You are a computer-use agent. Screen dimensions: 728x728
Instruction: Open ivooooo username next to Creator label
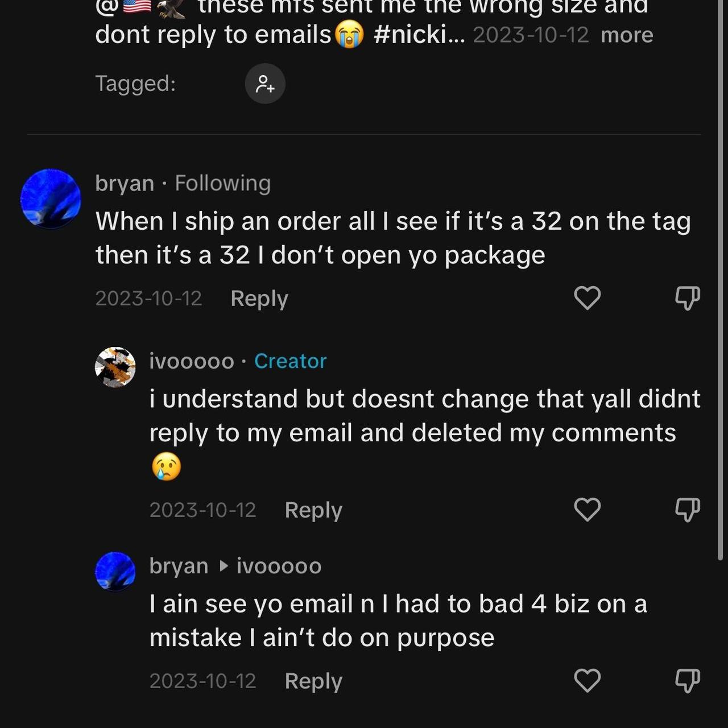(192, 361)
